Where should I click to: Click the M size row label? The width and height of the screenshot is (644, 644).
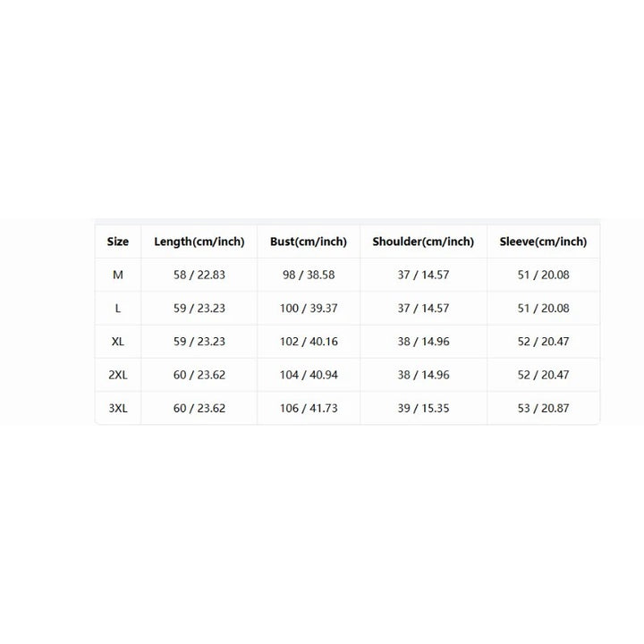(x=118, y=275)
